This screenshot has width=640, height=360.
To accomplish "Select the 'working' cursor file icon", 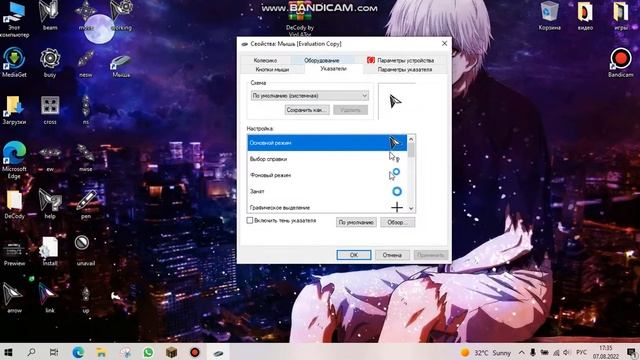I will [x=121, y=16].
